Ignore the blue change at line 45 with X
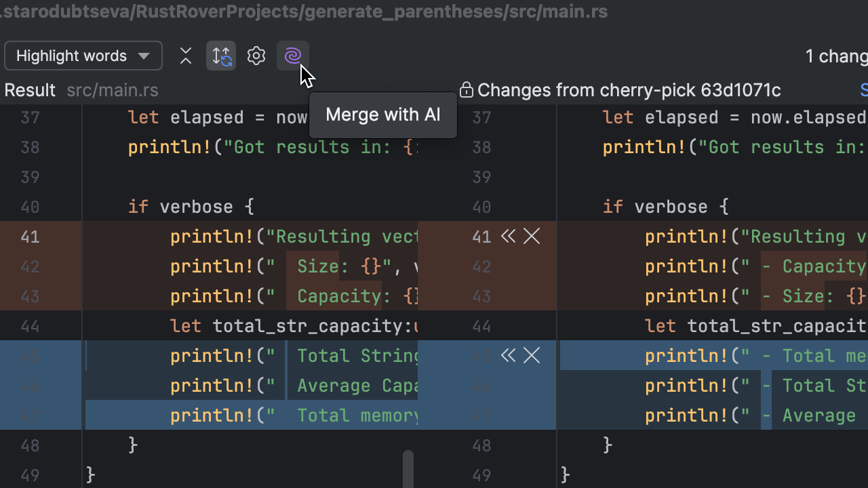This screenshot has height=488, width=868. [x=532, y=356]
